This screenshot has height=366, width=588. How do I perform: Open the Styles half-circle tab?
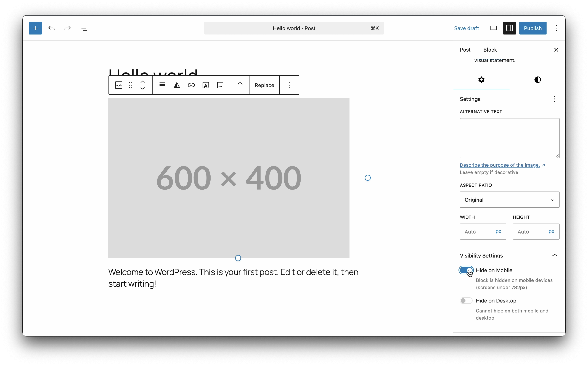pyautogui.click(x=537, y=80)
